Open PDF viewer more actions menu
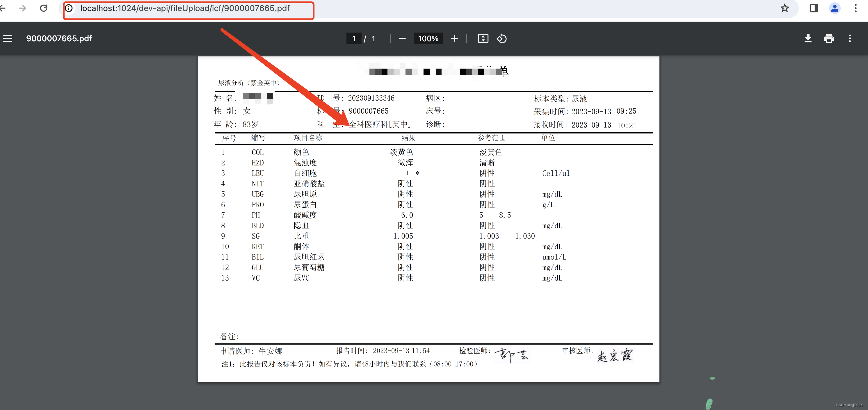This screenshot has width=868, height=410. pyautogui.click(x=850, y=38)
